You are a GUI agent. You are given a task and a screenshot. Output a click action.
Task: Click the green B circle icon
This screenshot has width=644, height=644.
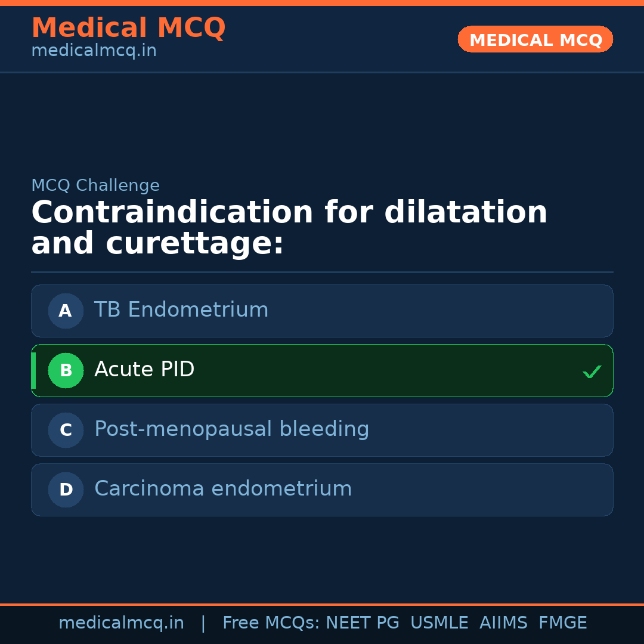[66, 370]
